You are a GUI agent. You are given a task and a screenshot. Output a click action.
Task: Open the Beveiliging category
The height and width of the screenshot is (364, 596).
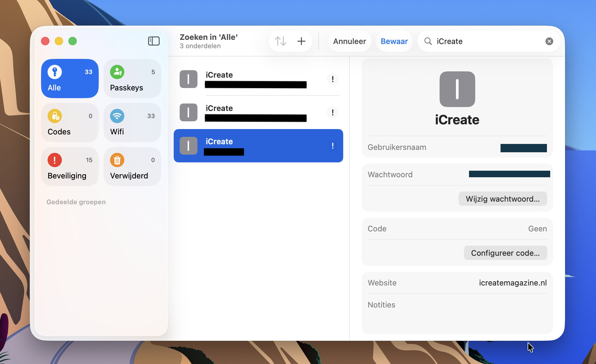pos(70,167)
